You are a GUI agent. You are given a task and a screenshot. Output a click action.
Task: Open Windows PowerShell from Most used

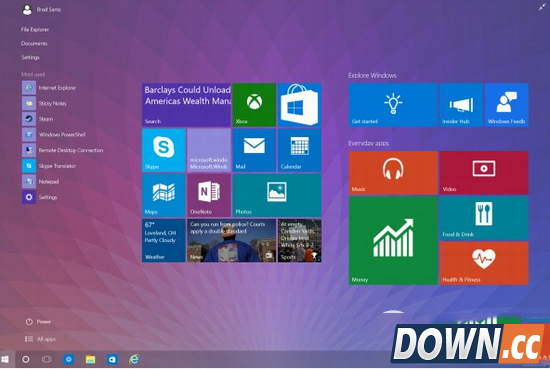[54, 134]
